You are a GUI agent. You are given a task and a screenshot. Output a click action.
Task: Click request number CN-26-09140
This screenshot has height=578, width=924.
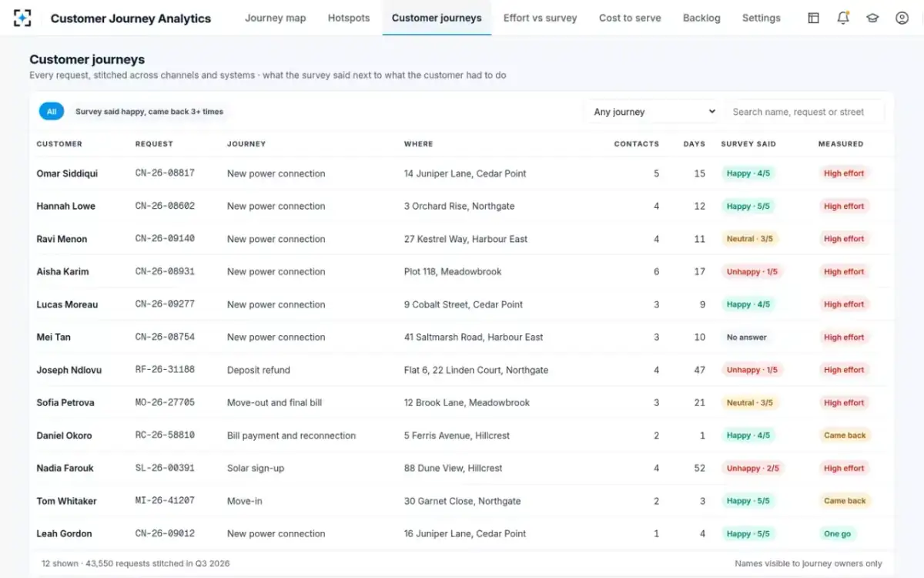coord(165,239)
